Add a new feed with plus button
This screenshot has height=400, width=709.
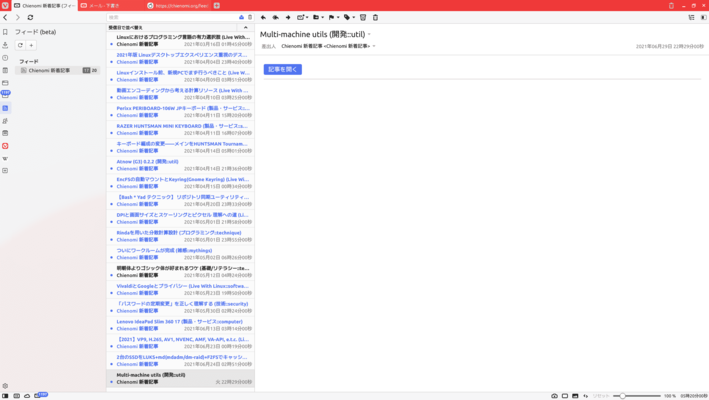point(31,45)
